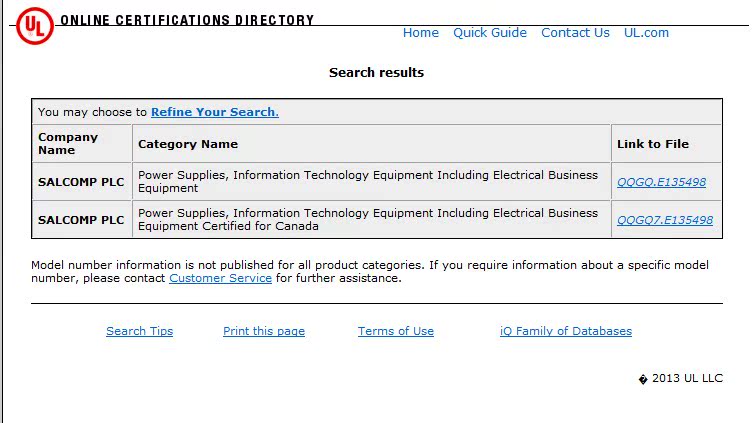Open file link QQGQ7.E135498
The image size is (753, 423).
(664, 220)
